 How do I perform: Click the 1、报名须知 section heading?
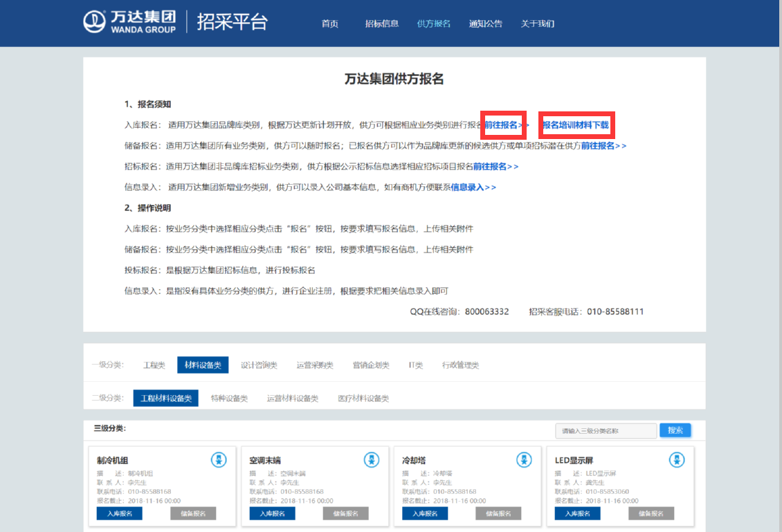point(147,104)
